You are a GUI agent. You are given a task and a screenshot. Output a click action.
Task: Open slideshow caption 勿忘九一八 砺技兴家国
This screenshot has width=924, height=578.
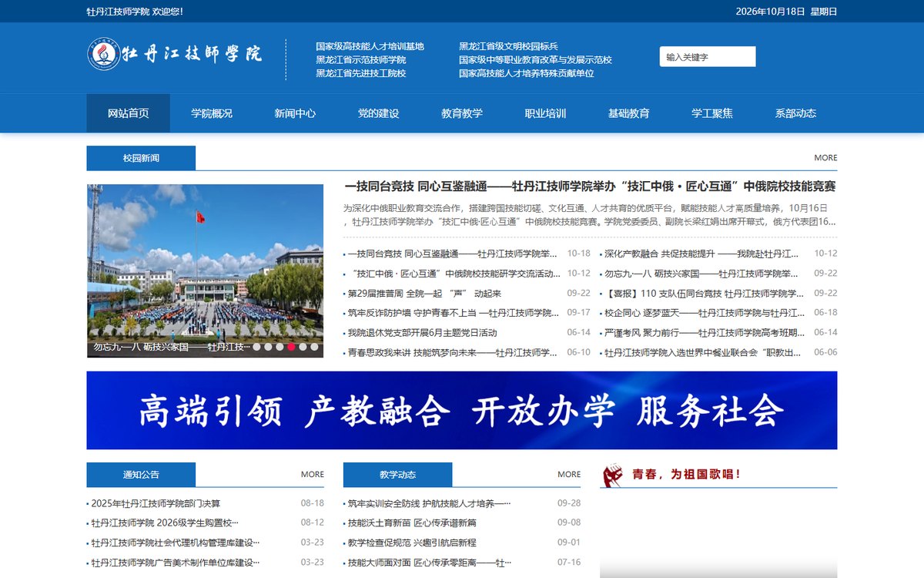tap(172, 347)
